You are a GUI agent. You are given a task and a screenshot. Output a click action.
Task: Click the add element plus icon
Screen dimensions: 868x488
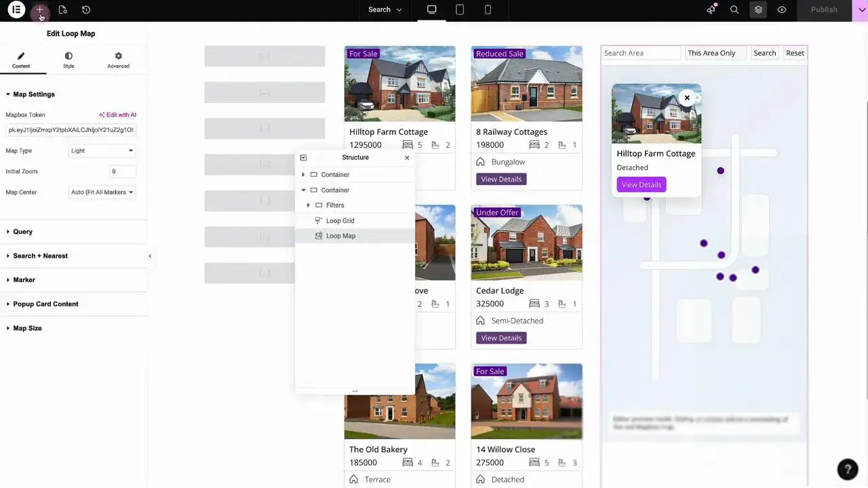[x=40, y=9]
